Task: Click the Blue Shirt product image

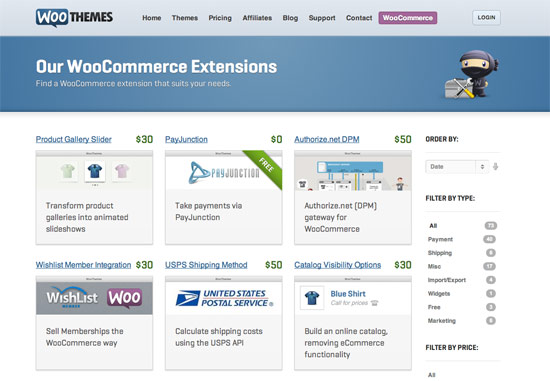Action: [x=312, y=298]
